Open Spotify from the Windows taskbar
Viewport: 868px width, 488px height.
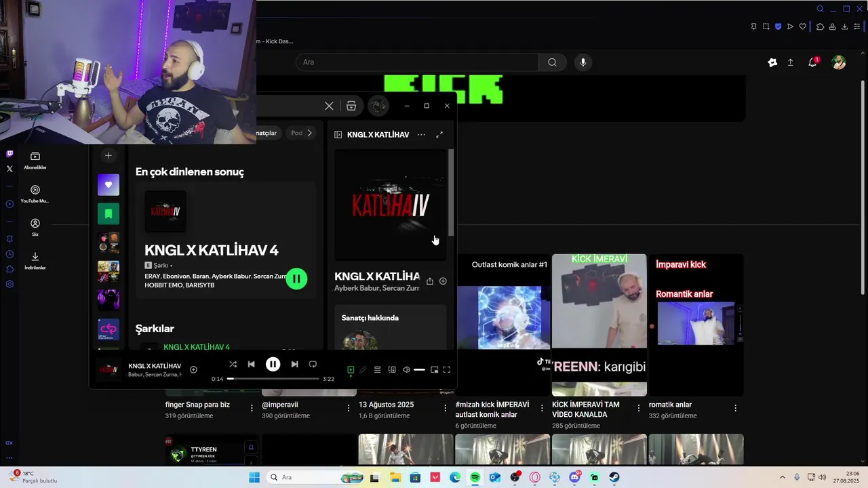tap(475, 477)
